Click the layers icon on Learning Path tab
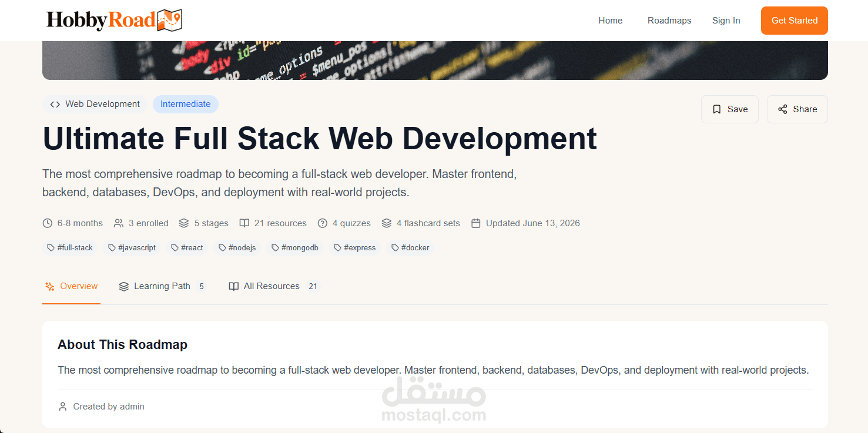This screenshot has height=433, width=868. 124,286
